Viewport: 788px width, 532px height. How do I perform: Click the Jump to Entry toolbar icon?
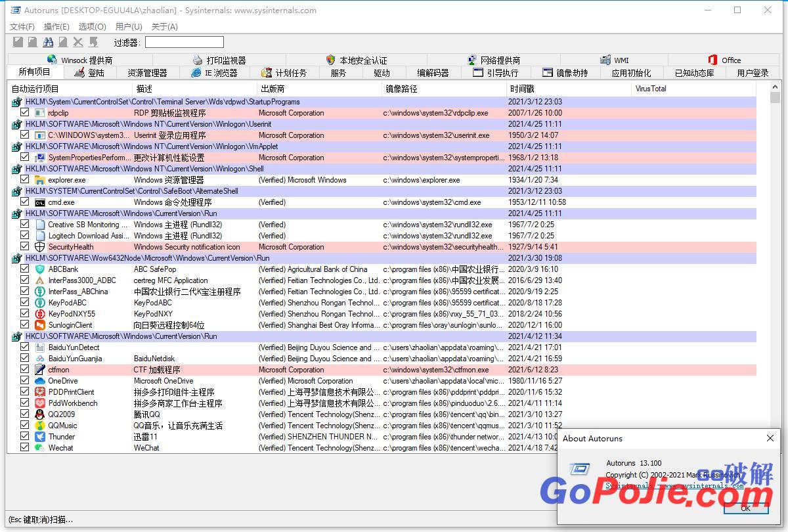click(x=63, y=42)
